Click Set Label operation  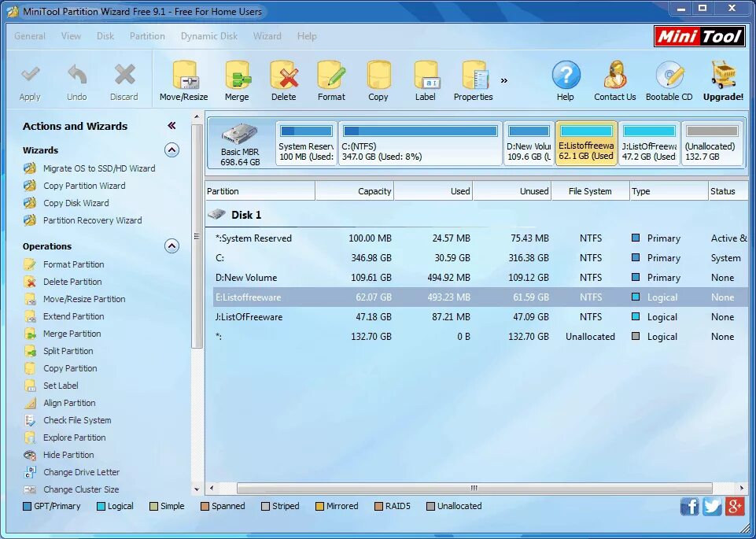tap(50, 386)
